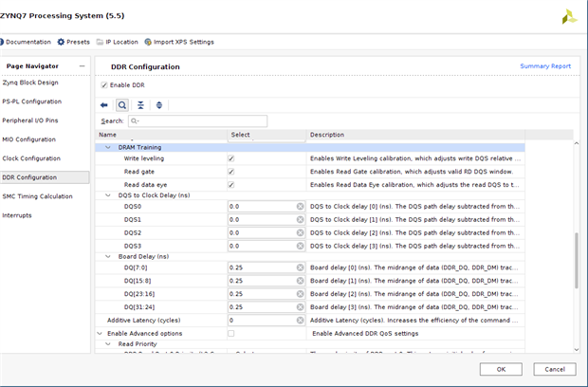Open the Summary Report link

pyautogui.click(x=545, y=66)
